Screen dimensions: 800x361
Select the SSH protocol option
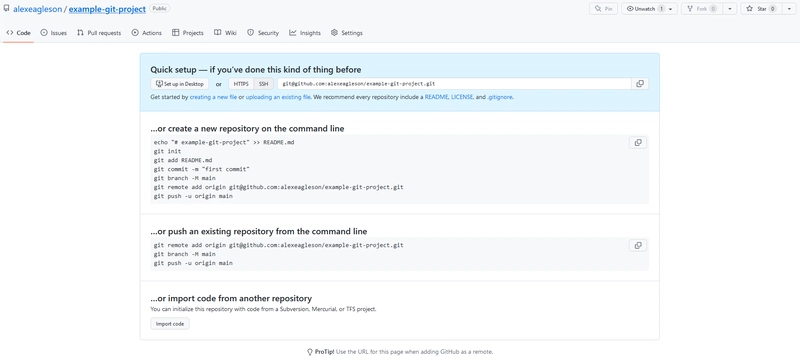click(x=263, y=84)
